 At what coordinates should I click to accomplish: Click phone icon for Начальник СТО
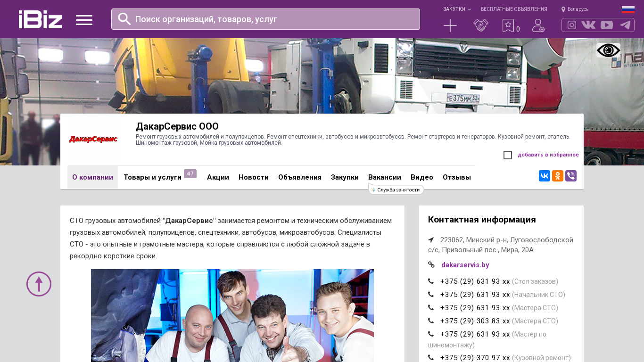431,295
